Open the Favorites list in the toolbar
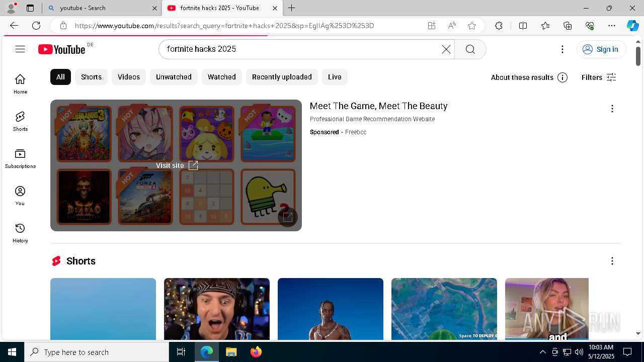 545,26
